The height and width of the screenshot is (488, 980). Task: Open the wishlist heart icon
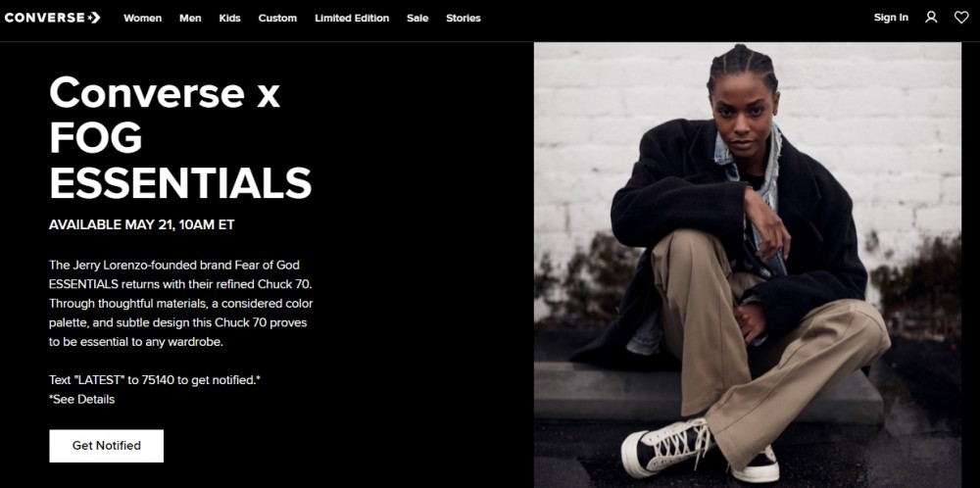click(x=961, y=18)
